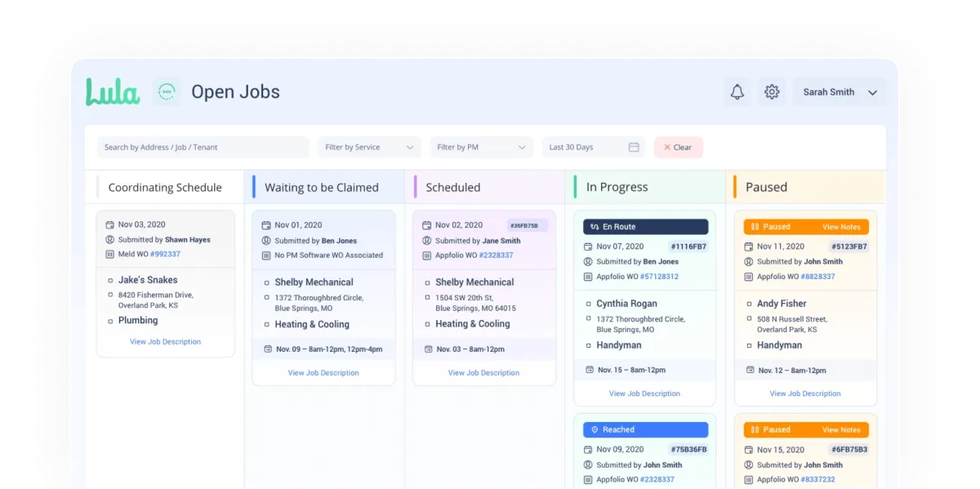Image resolution: width=980 pixels, height=489 pixels.
Task: Click calendar icon next to Nov 01, 2020
Action: (266, 225)
